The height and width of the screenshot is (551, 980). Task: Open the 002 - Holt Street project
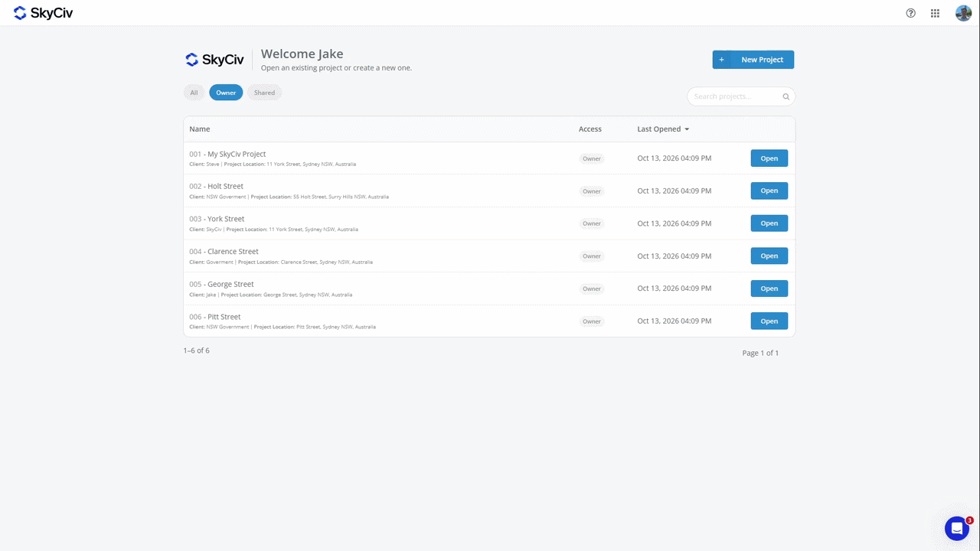coord(769,191)
